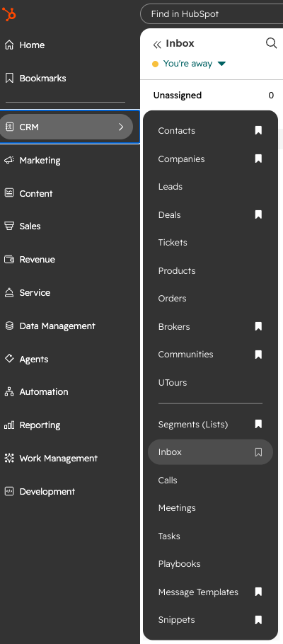Viewport: 283px width, 644px height.
Task: Toggle bookmark for Companies
Action: [x=258, y=159]
